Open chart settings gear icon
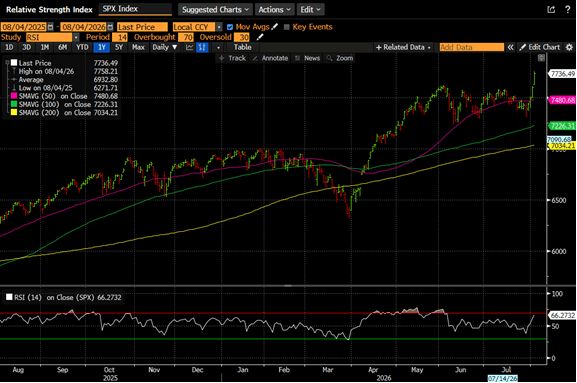Screen dimensions: 577x383 [x=569, y=47]
